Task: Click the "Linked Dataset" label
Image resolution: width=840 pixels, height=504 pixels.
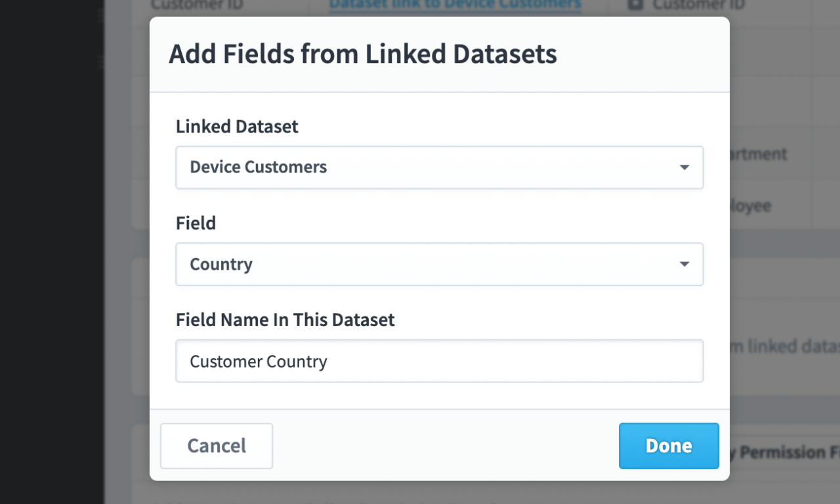Action: (x=237, y=126)
